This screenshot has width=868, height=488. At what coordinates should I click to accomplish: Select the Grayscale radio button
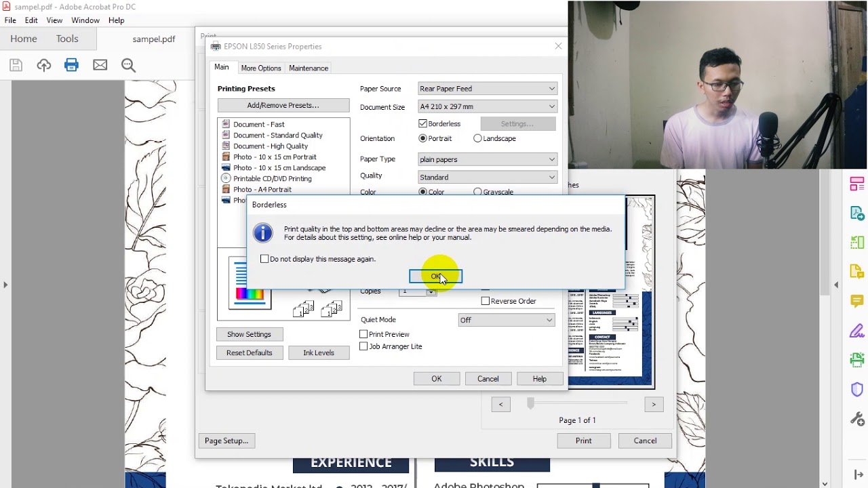pos(477,192)
